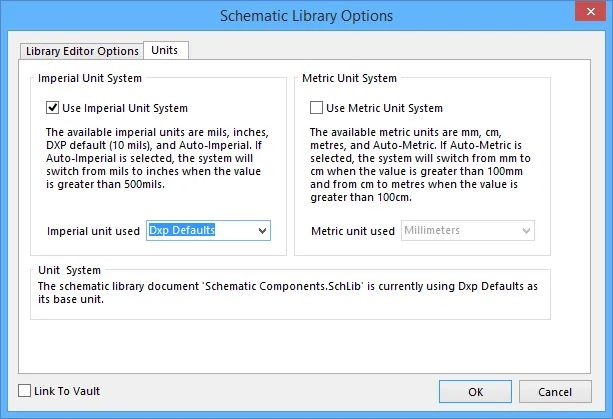Click the Cancel button

[555, 391]
